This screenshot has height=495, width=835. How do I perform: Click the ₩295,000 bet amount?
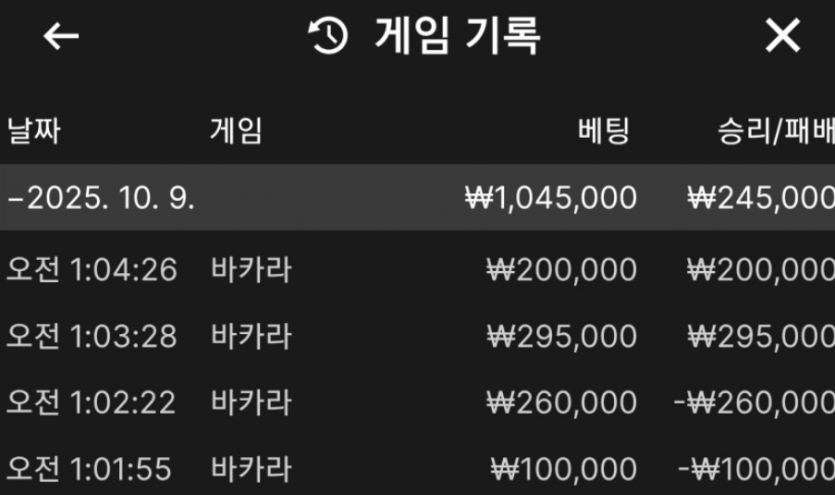561,336
